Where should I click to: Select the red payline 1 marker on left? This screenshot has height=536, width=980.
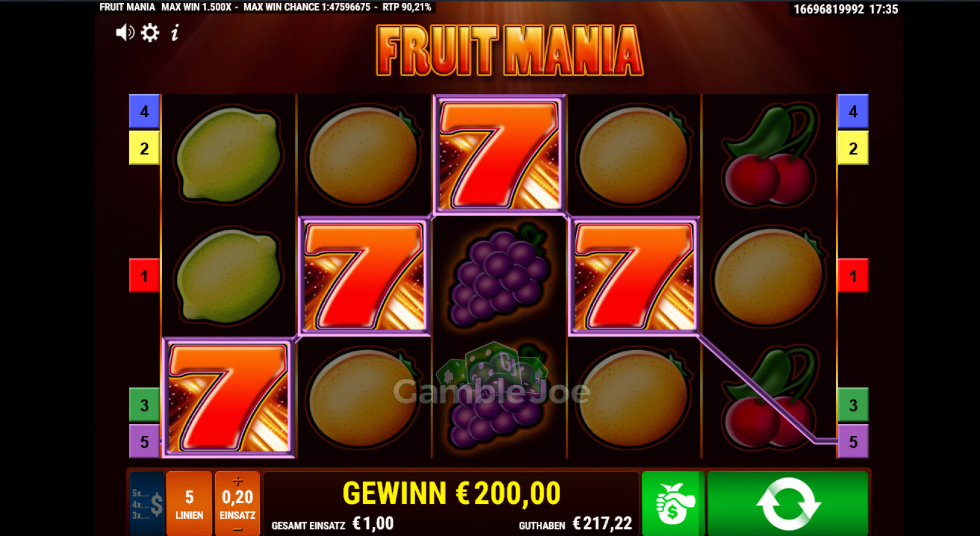tap(144, 276)
